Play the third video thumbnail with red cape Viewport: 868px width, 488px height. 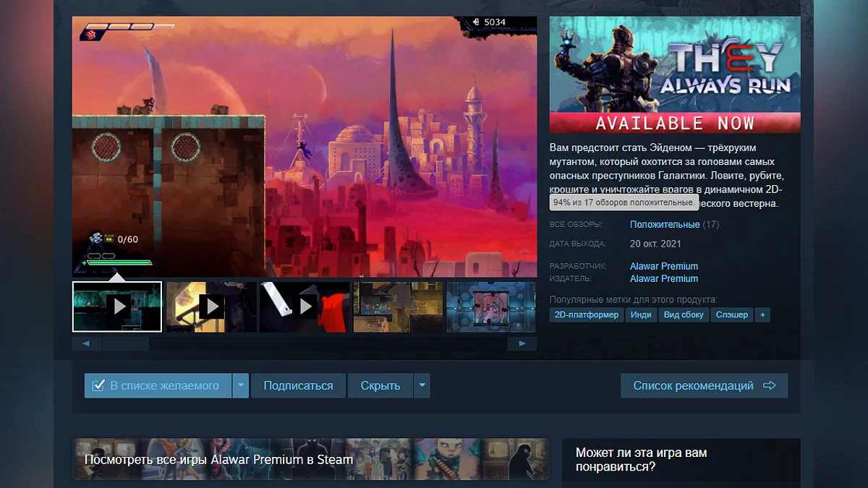tap(305, 307)
